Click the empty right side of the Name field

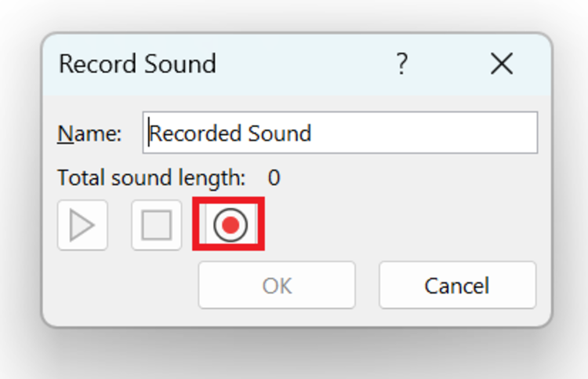(x=423, y=133)
